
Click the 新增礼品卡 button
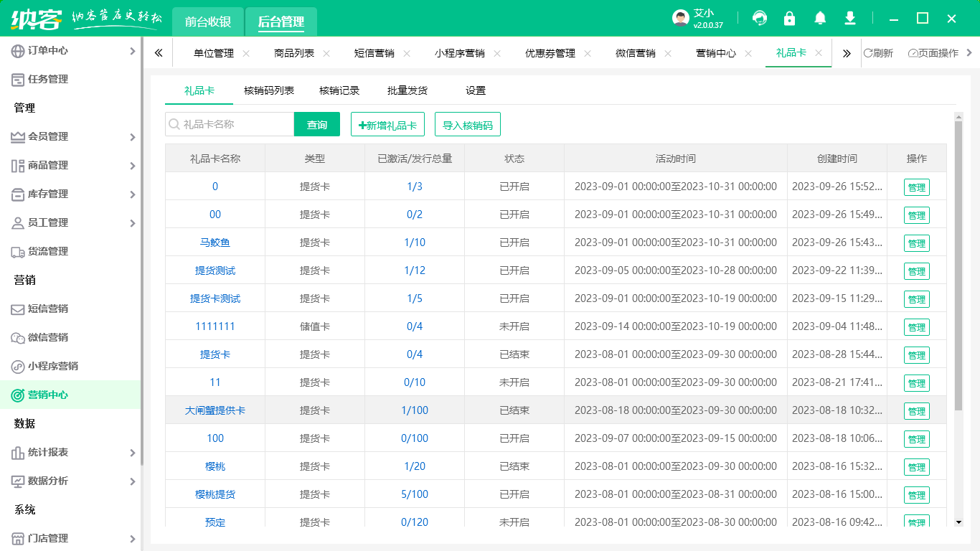[x=388, y=125]
